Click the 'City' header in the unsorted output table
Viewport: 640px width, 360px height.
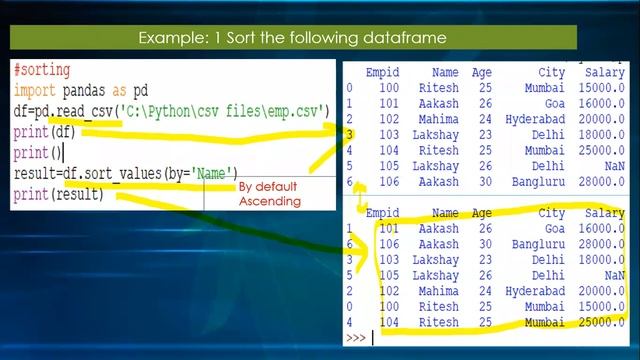[551, 73]
